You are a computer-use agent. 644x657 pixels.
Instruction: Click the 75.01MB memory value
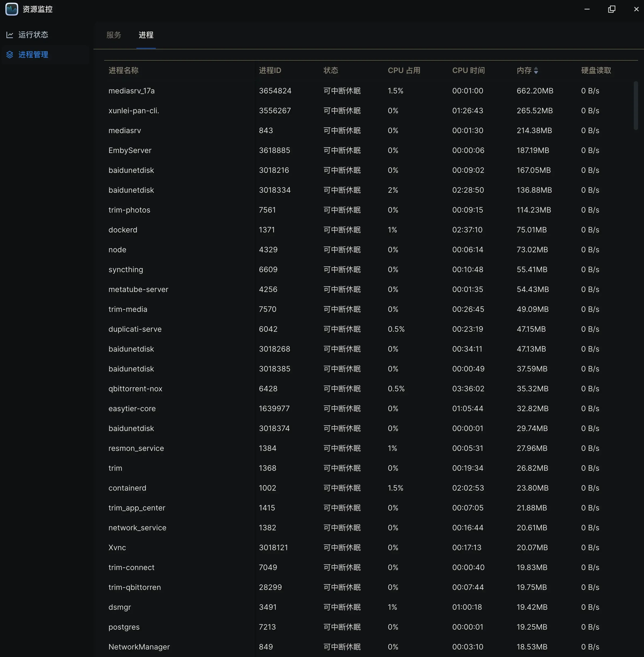click(531, 230)
